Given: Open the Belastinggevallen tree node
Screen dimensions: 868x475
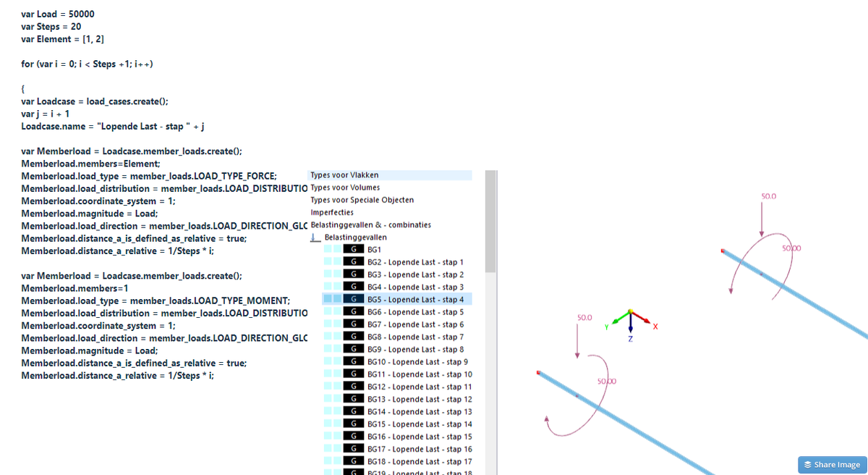Looking at the screenshot, I should coord(355,237).
